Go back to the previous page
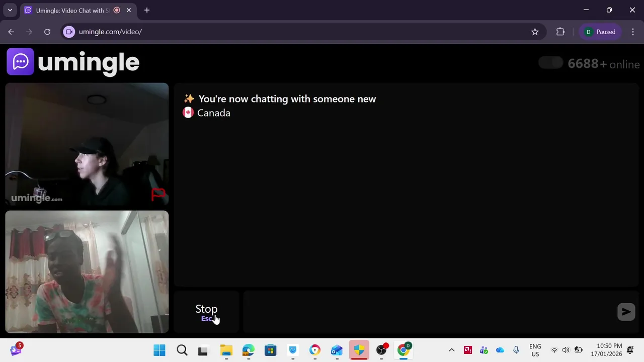This screenshot has width=644, height=362. pos(11,32)
